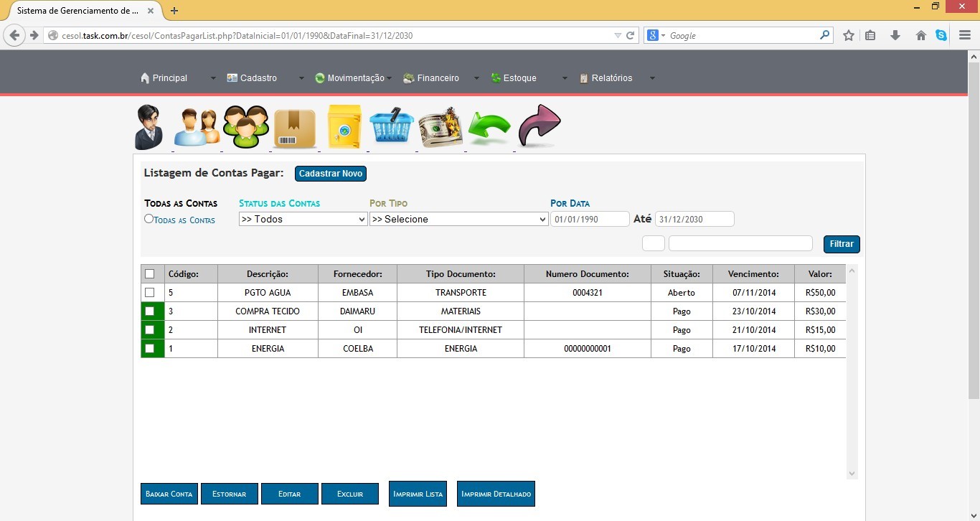The width and height of the screenshot is (980, 521).
Task: Open the man and woman users icon
Action: coord(197,128)
